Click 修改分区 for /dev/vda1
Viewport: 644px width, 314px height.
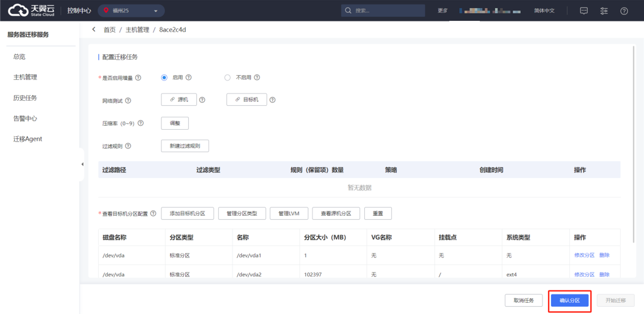[x=584, y=255]
